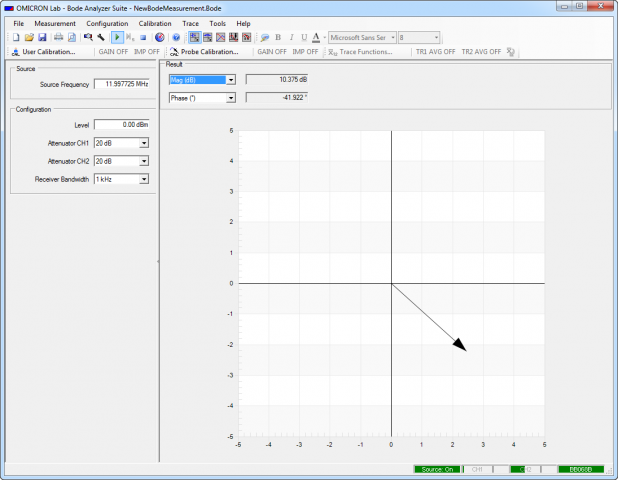
Task: Start continuous measurement with play icon
Action: click(x=117, y=37)
